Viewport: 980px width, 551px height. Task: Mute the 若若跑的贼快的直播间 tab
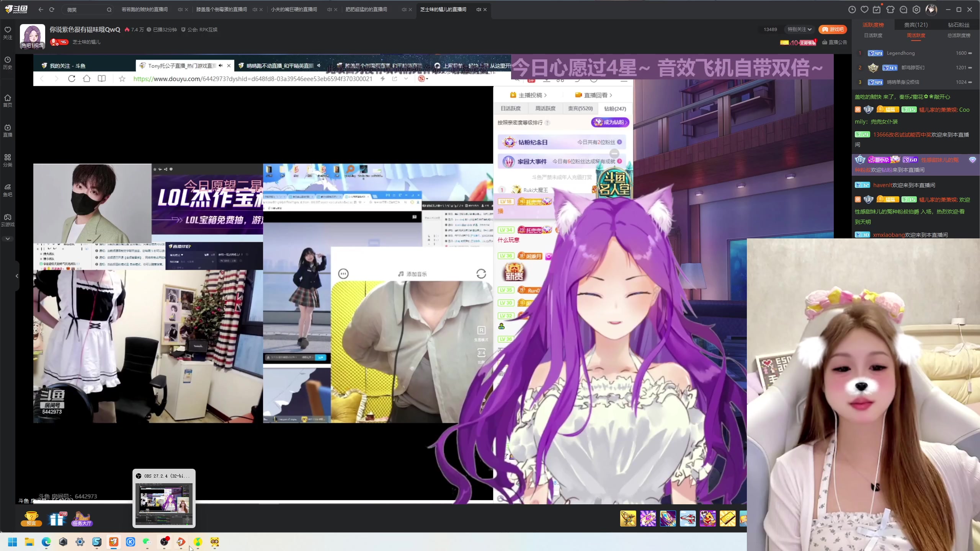(x=180, y=10)
